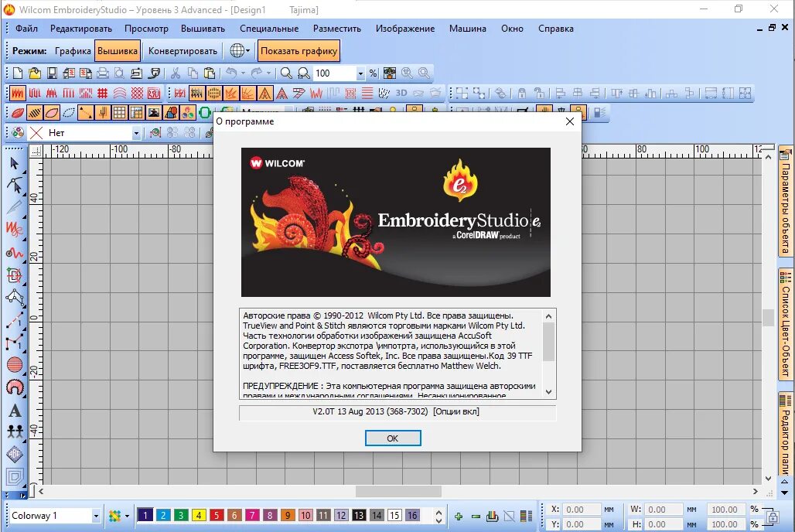Toggle the filled pink oval display icon

click(x=52, y=113)
